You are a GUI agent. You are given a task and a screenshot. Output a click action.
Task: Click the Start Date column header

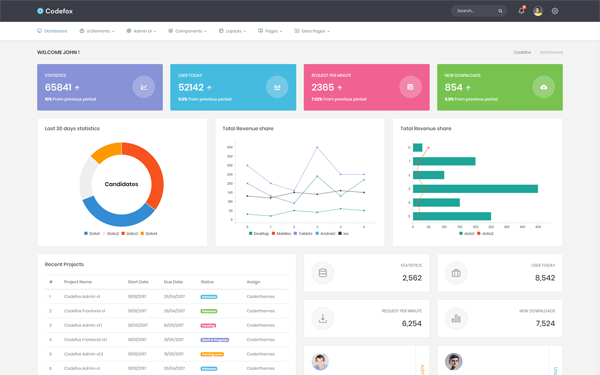pyautogui.click(x=138, y=282)
